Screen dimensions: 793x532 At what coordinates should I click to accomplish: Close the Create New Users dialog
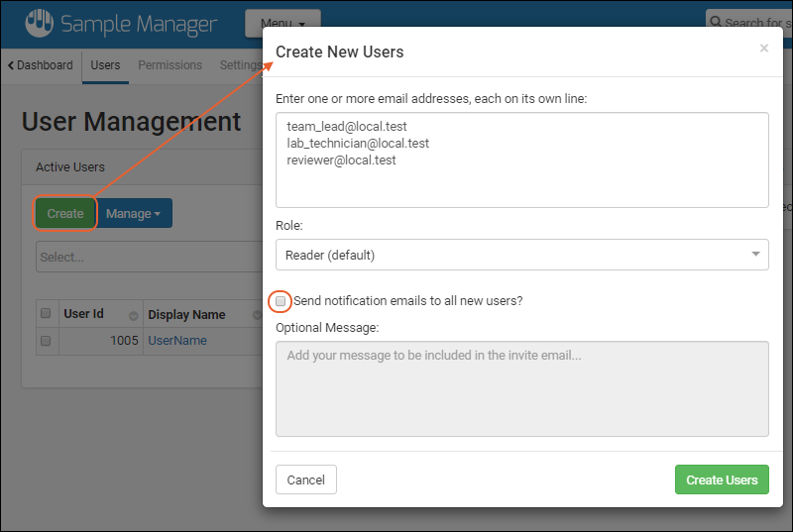point(763,49)
